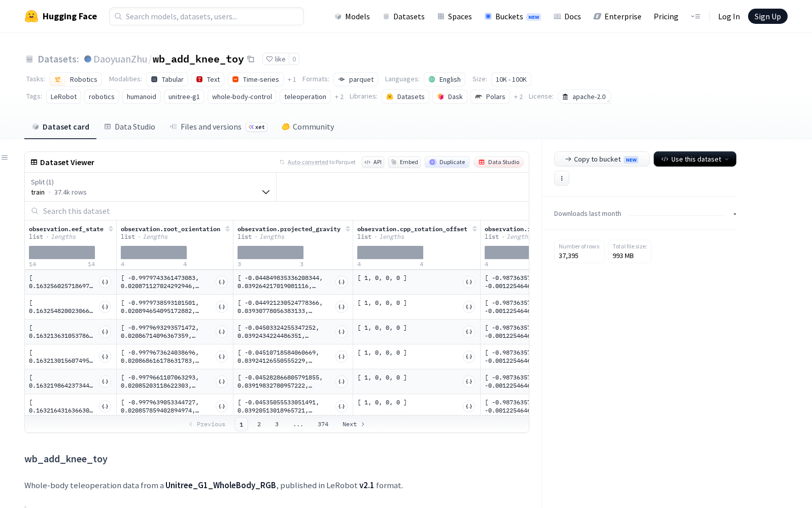
Task: Open Buckets in the top navigation
Action: [513, 16]
